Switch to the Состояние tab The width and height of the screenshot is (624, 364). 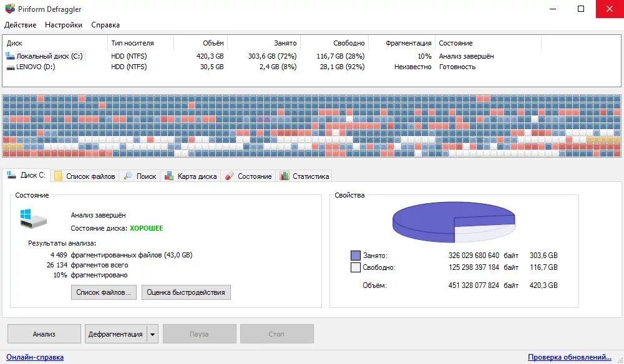pos(248,176)
